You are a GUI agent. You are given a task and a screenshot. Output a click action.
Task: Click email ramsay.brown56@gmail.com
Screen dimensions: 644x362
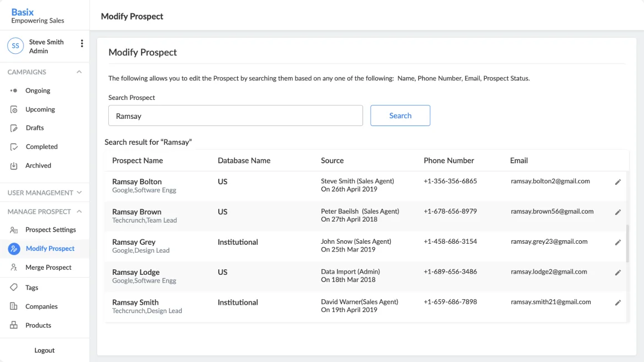click(x=552, y=212)
